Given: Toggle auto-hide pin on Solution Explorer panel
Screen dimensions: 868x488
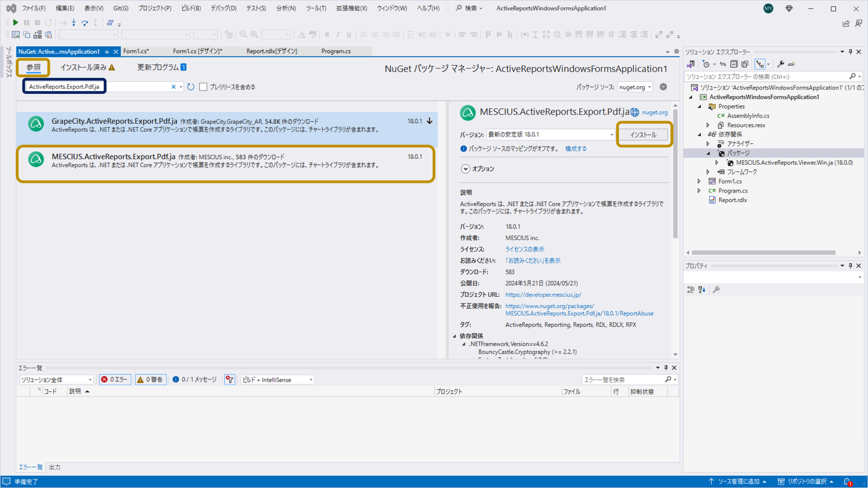Looking at the screenshot, I should [850, 52].
